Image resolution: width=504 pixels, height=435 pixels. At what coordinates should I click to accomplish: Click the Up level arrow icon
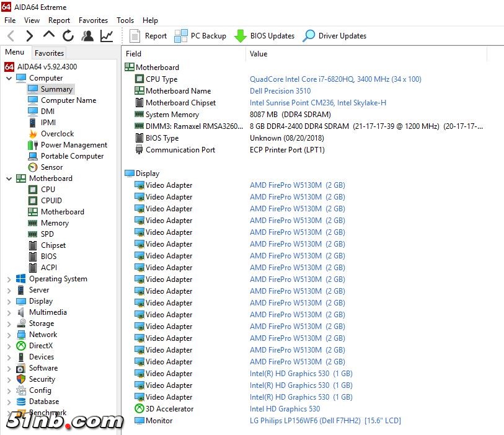click(x=49, y=35)
